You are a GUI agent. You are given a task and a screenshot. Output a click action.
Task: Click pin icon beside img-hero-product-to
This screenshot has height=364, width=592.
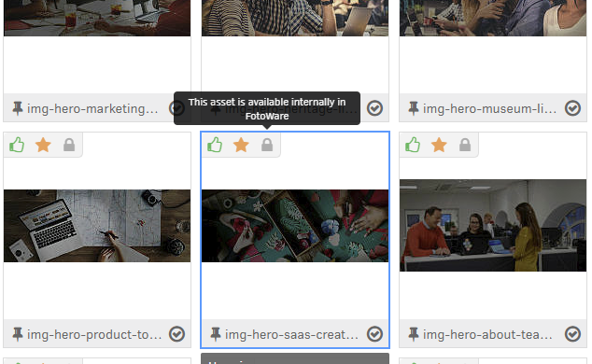pyautogui.click(x=18, y=334)
